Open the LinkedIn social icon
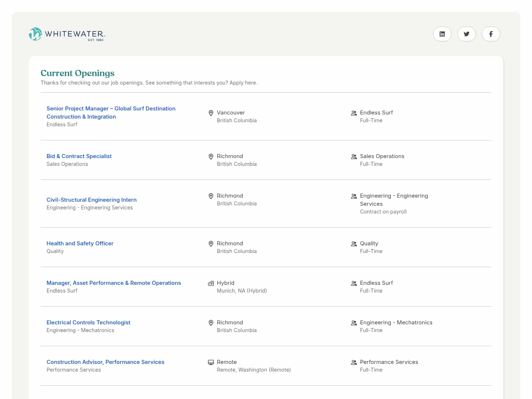This screenshot has width=532, height=399. (x=442, y=34)
